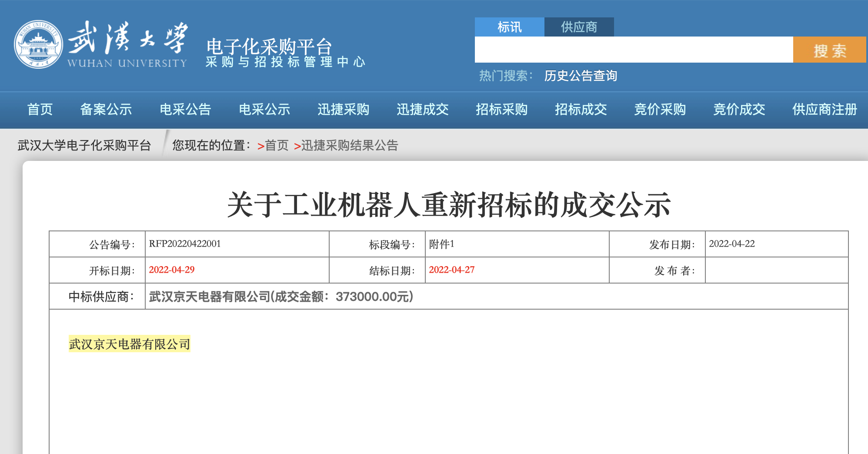Click the 武汉大学电子化采购平台 label

coord(84,145)
